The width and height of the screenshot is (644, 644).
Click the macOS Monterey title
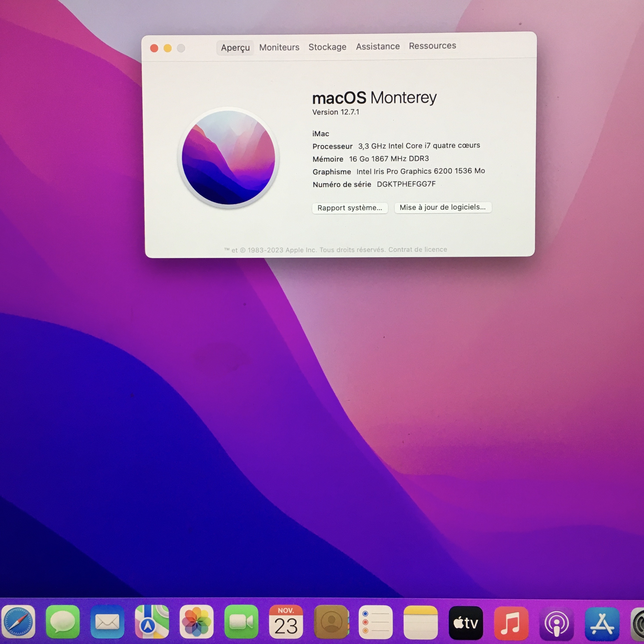[374, 98]
